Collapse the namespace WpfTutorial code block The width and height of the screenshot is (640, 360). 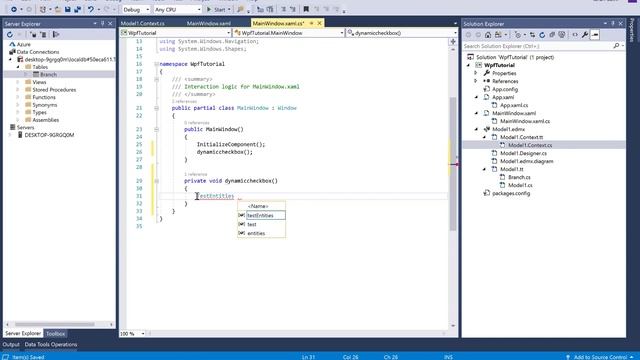pos(156,64)
